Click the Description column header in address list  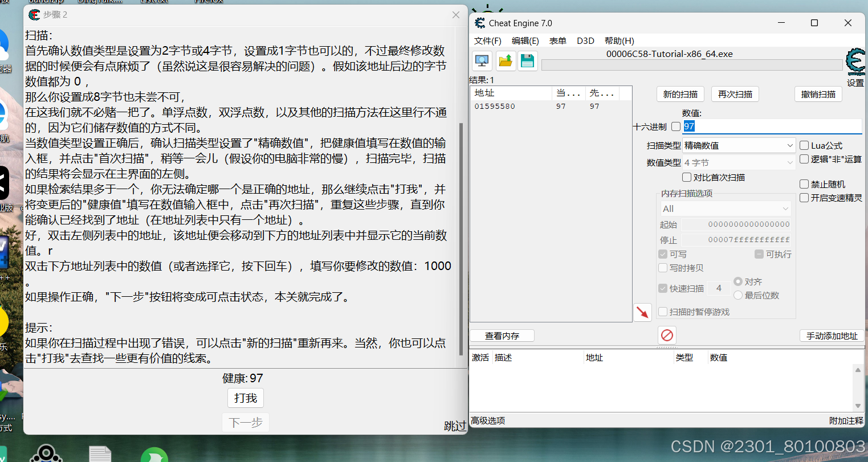coord(538,357)
